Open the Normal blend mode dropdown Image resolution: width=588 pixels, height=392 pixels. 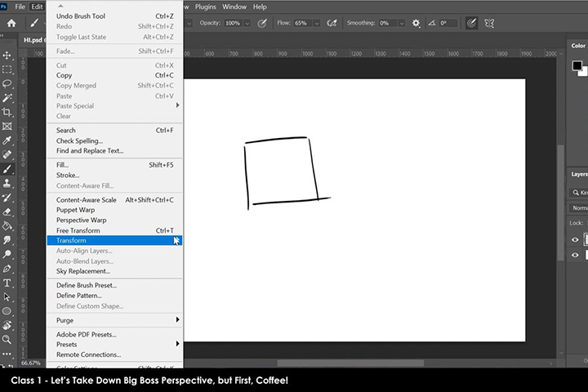coord(578,208)
